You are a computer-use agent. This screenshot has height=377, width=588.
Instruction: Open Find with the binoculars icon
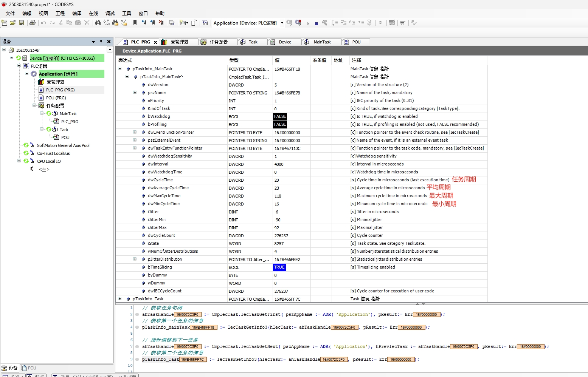click(98, 23)
